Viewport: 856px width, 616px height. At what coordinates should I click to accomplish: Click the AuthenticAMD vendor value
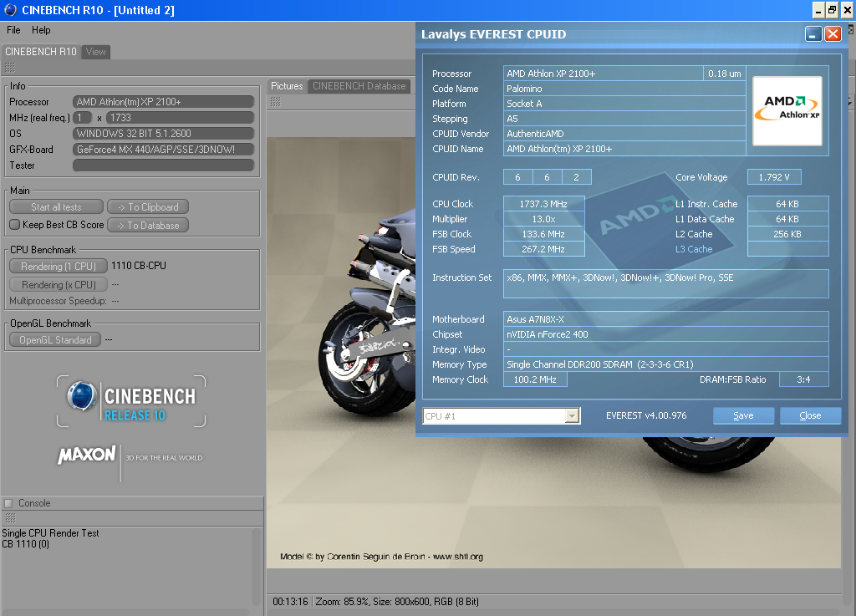[x=624, y=134]
